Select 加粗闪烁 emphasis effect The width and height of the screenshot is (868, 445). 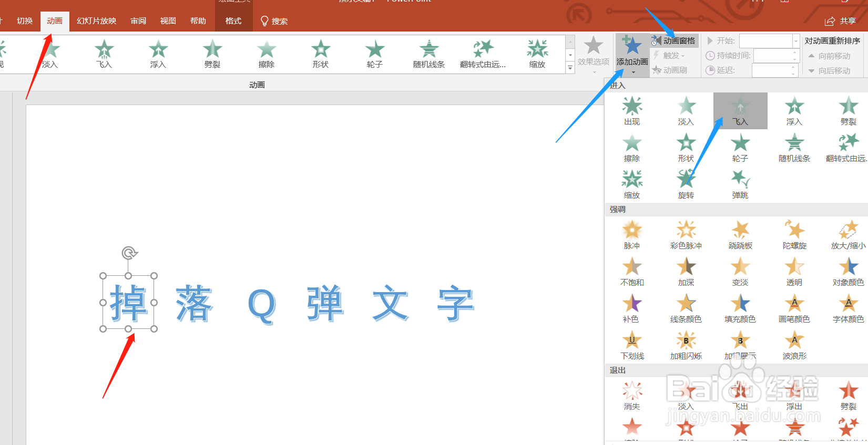(x=686, y=345)
